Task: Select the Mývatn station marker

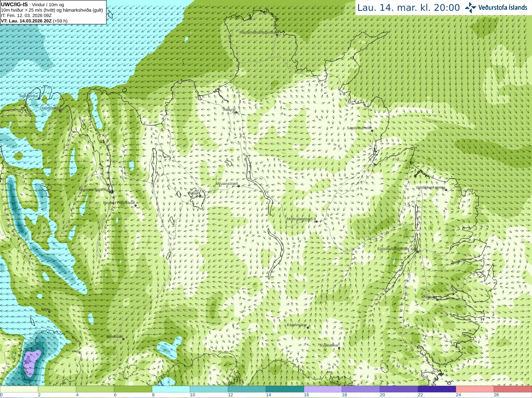Action: click(x=200, y=196)
